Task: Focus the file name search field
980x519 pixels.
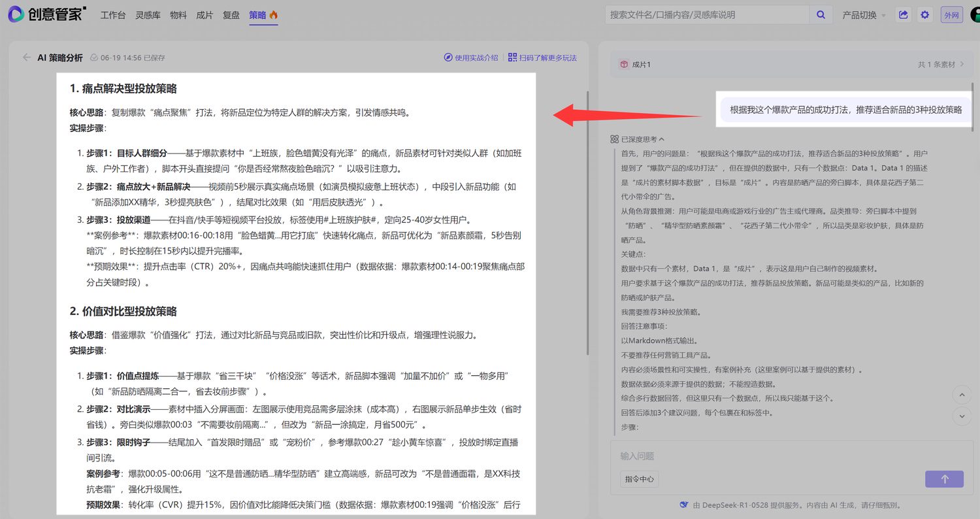Action: 707,14
